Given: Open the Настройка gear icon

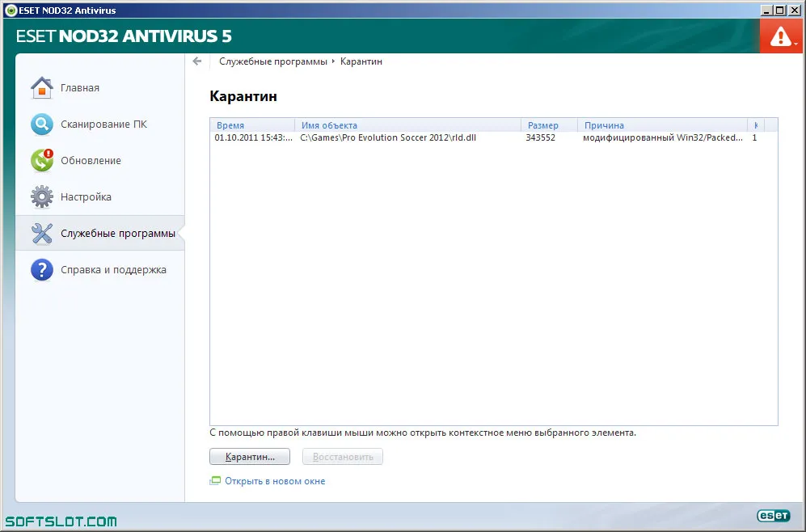Looking at the screenshot, I should [x=42, y=196].
